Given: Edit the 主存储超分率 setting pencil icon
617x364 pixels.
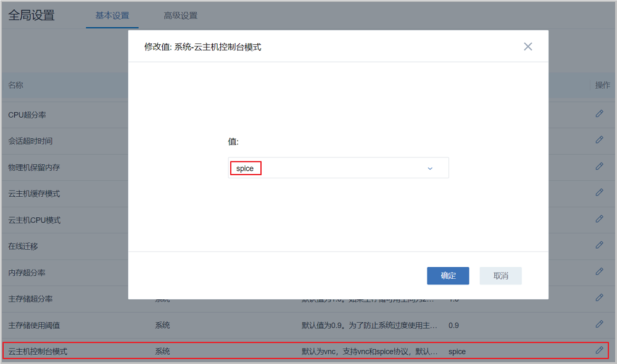Looking at the screenshot, I should (599, 297).
